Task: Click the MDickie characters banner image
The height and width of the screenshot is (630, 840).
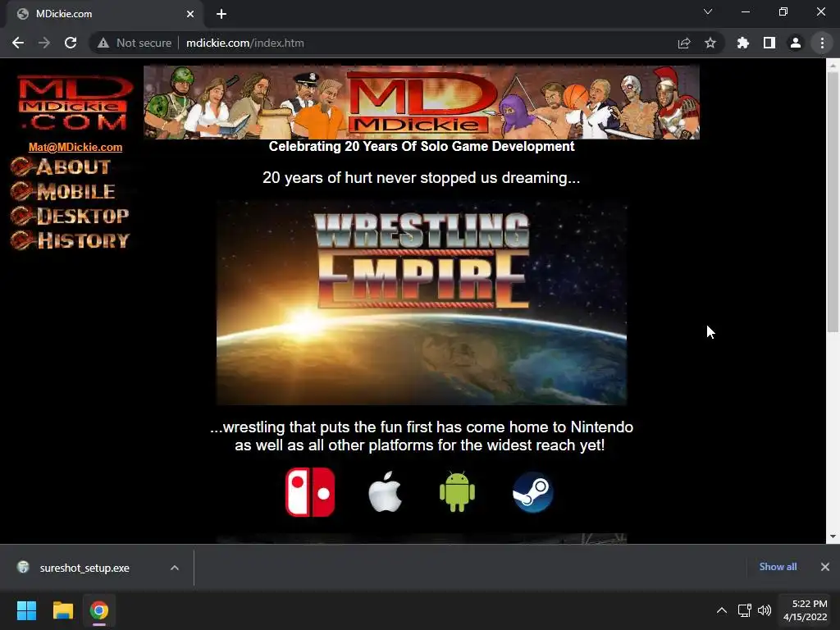Action: (422, 103)
